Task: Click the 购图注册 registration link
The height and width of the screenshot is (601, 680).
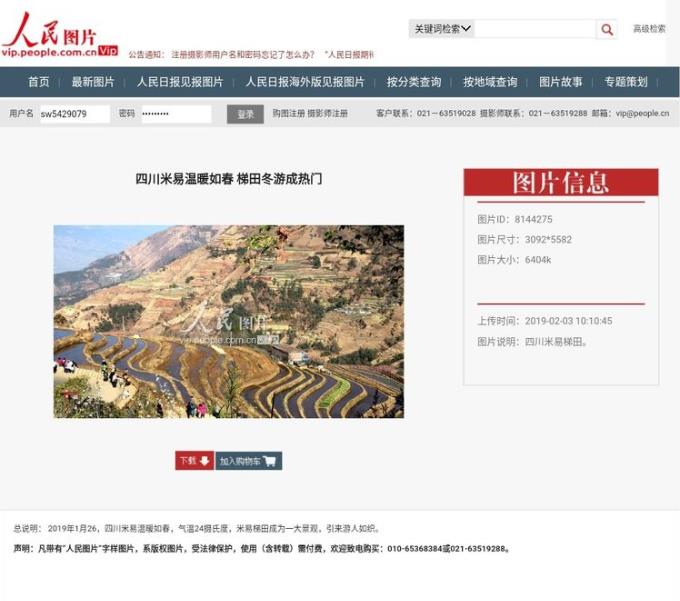Action: click(288, 114)
